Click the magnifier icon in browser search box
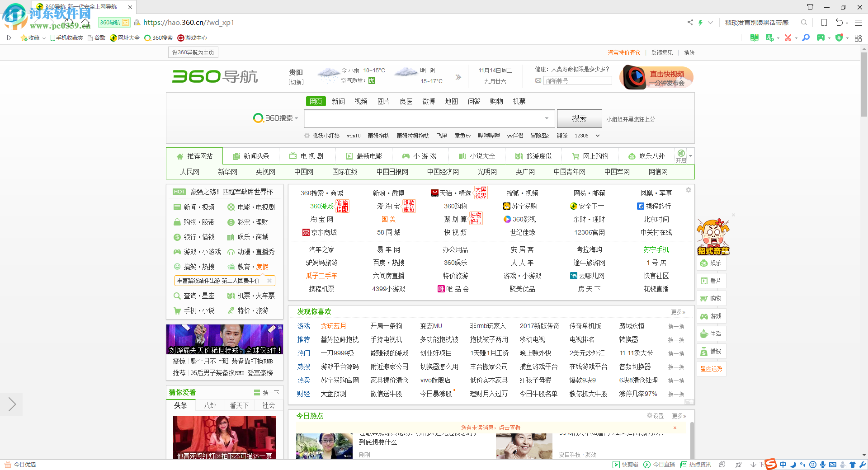The width and height of the screenshot is (868, 470). [x=804, y=22]
